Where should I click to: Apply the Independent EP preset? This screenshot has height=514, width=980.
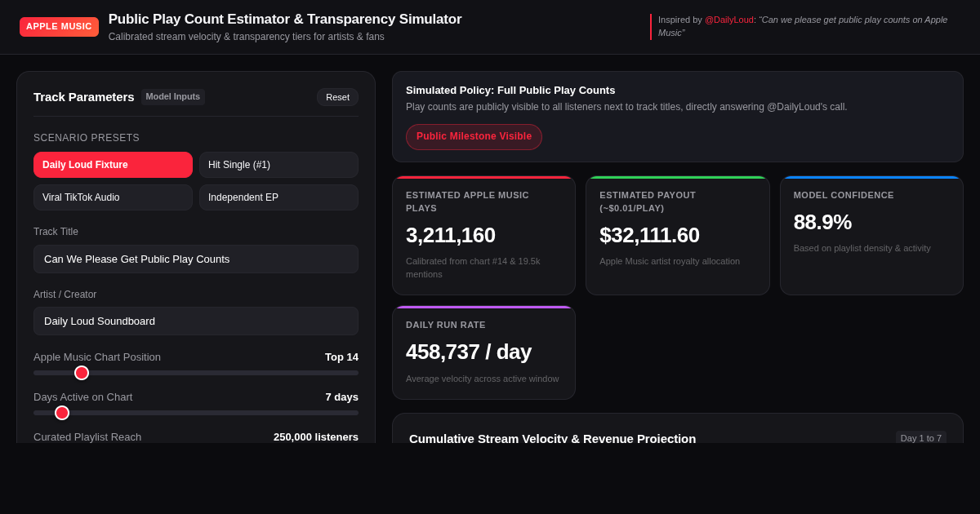click(x=278, y=197)
